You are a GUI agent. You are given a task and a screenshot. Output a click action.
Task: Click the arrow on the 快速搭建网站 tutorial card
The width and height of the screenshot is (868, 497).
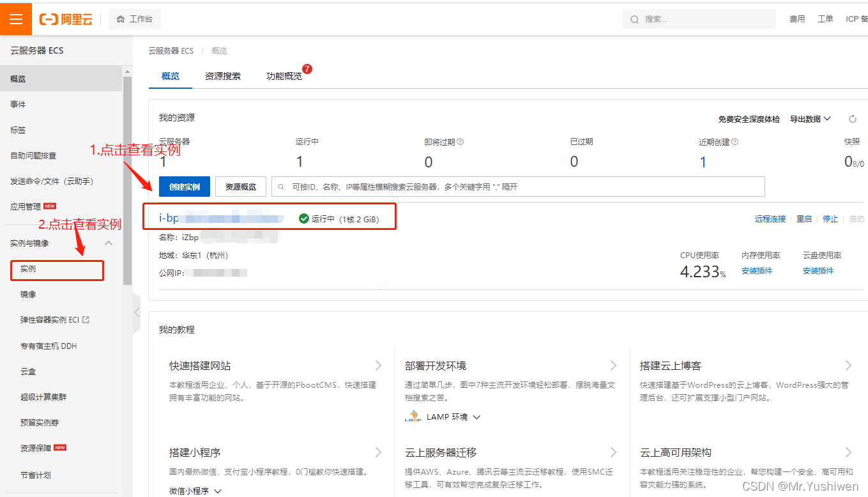(378, 365)
